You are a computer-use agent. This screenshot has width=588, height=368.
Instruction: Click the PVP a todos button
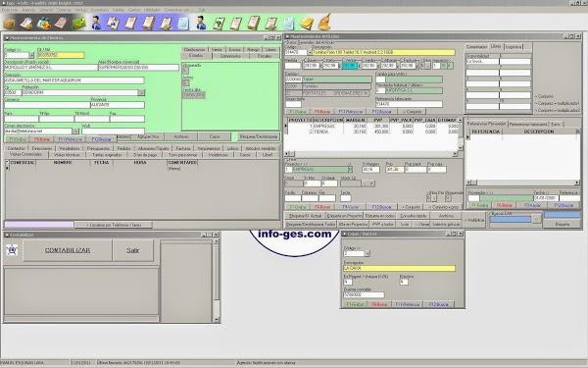382,224
